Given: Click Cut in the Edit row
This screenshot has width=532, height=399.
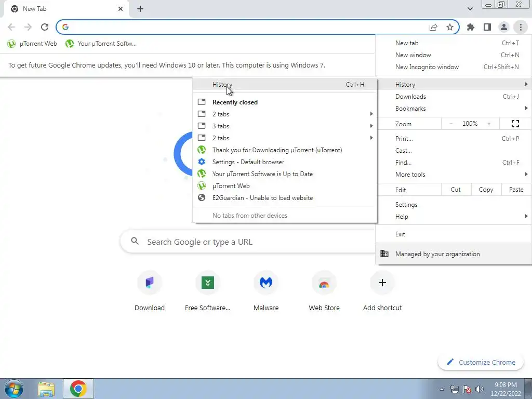Looking at the screenshot, I should tap(456, 190).
